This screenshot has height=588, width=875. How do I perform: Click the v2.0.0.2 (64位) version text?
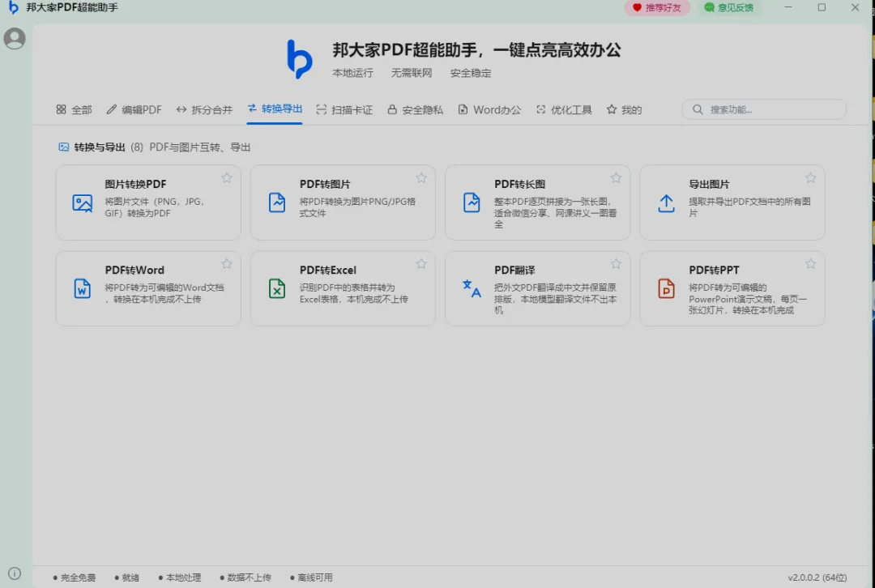[x=817, y=578]
